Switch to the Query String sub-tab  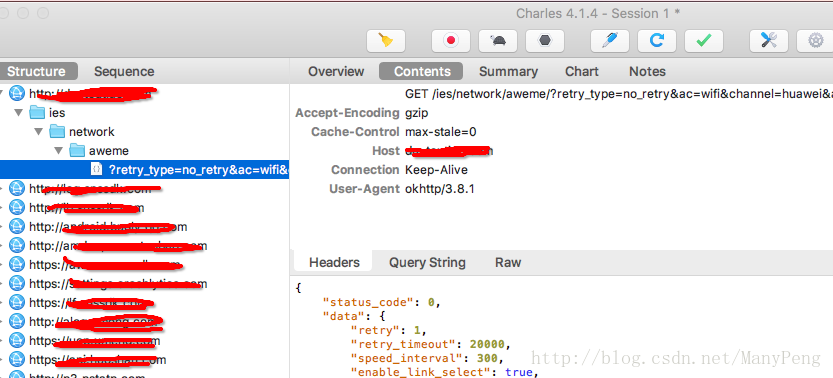(x=427, y=262)
